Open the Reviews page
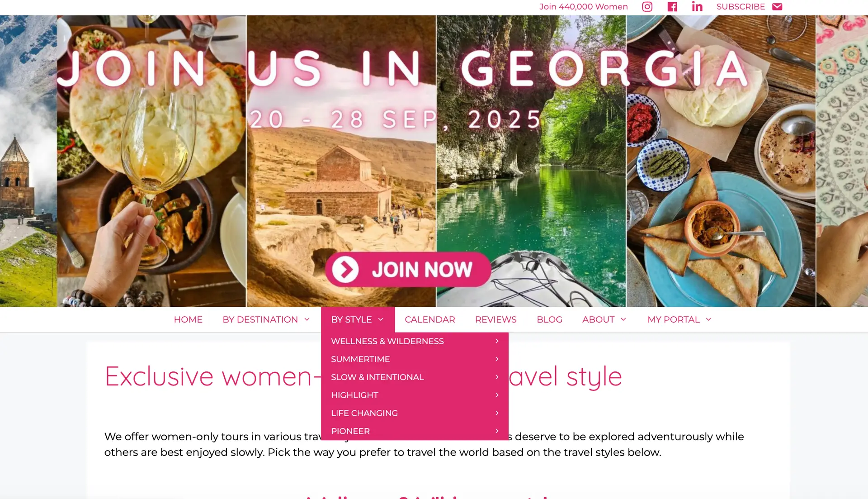This screenshot has width=868, height=499. (x=495, y=319)
